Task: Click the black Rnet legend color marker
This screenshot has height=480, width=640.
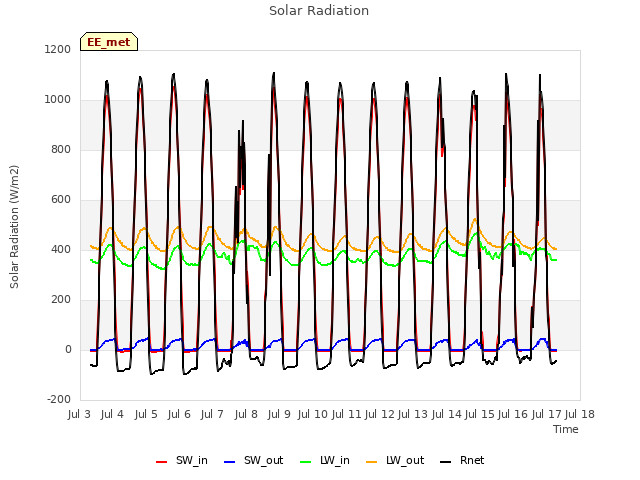Action: pyautogui.click(x=446, y=462)
